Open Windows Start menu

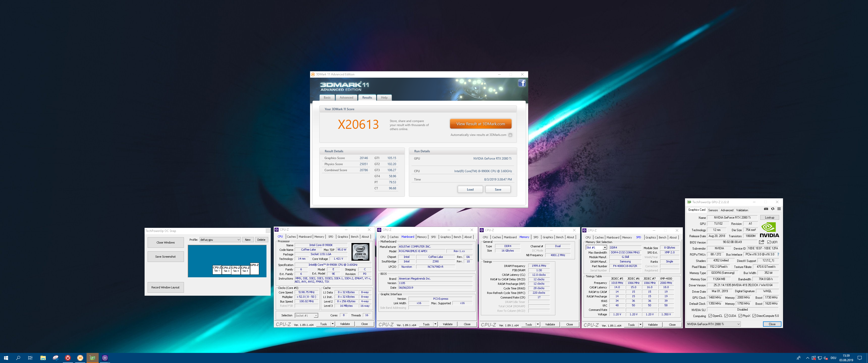pos(6,358)
